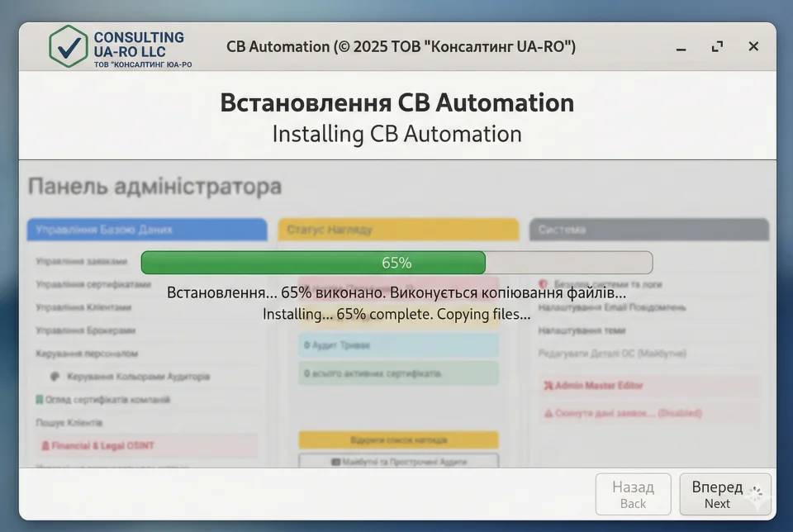Open Майбутні та Прострочені Аудити button
Screen dimensions: 793x532
[398, 461]
